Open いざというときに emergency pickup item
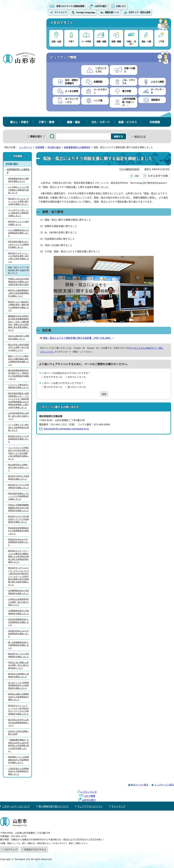The height and width of the screenshot is (868, 174). click(95, 70)
